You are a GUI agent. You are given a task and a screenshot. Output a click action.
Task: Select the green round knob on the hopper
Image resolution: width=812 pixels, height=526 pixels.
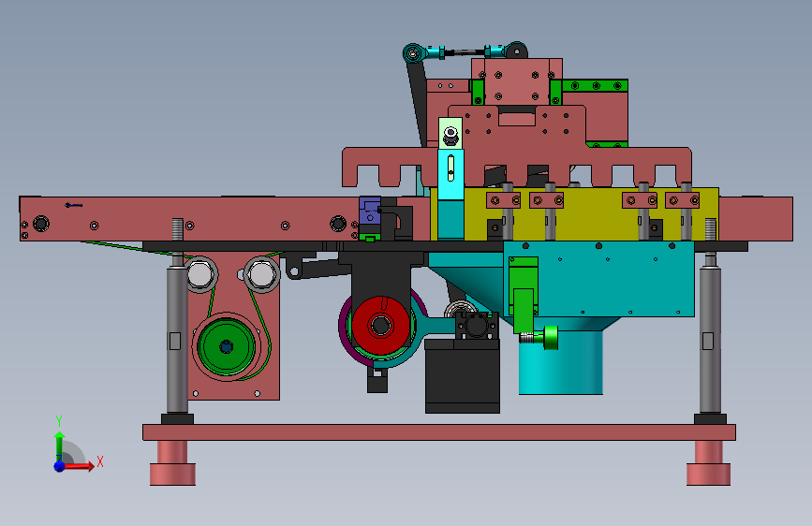click(x=551, y=338)
